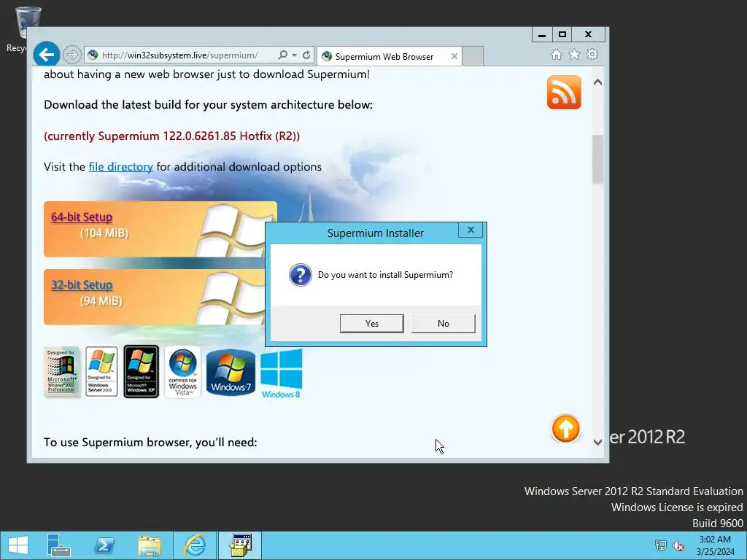The width and height of the screenshot is (747, 560).
Task: Click the Windows Vista certified badge
Action: pyautogui.click(x=182, y=372)
